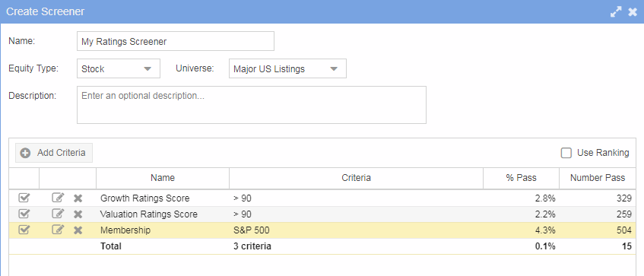Open the Equity Type dropdown showing Stock
644x276 pixels.
(x=119, y=68)
